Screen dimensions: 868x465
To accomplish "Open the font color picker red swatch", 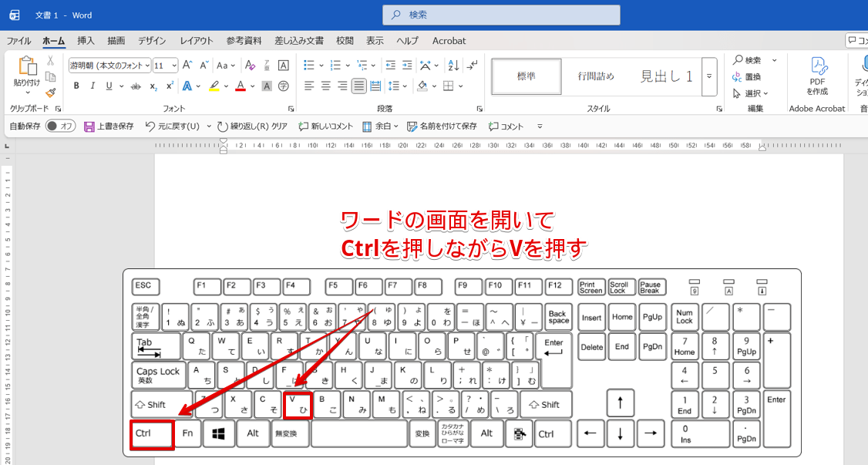I will (241, 86).
